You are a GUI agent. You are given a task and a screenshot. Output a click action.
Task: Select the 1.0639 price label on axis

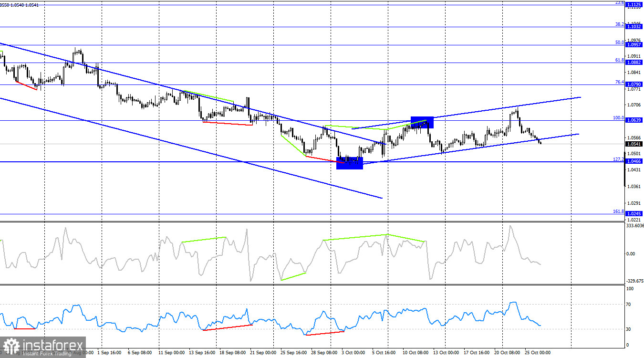pos(634,120)
